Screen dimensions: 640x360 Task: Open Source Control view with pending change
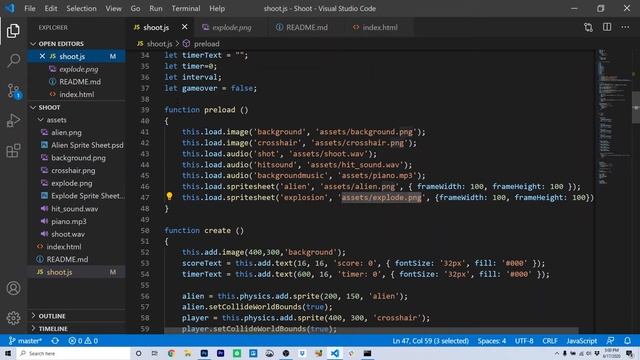[x=13, y=91]
